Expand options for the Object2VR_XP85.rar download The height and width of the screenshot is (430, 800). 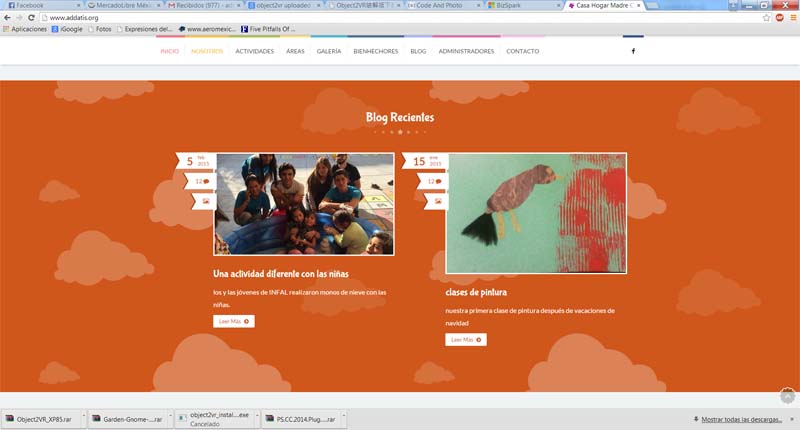click(x=81, y=419)
